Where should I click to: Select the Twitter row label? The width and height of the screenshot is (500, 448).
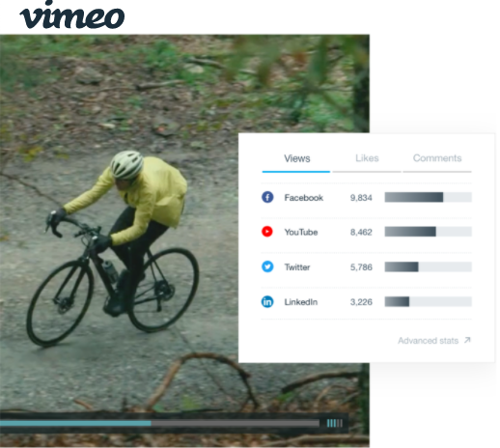pyautogui.click(x=297, y=267)
